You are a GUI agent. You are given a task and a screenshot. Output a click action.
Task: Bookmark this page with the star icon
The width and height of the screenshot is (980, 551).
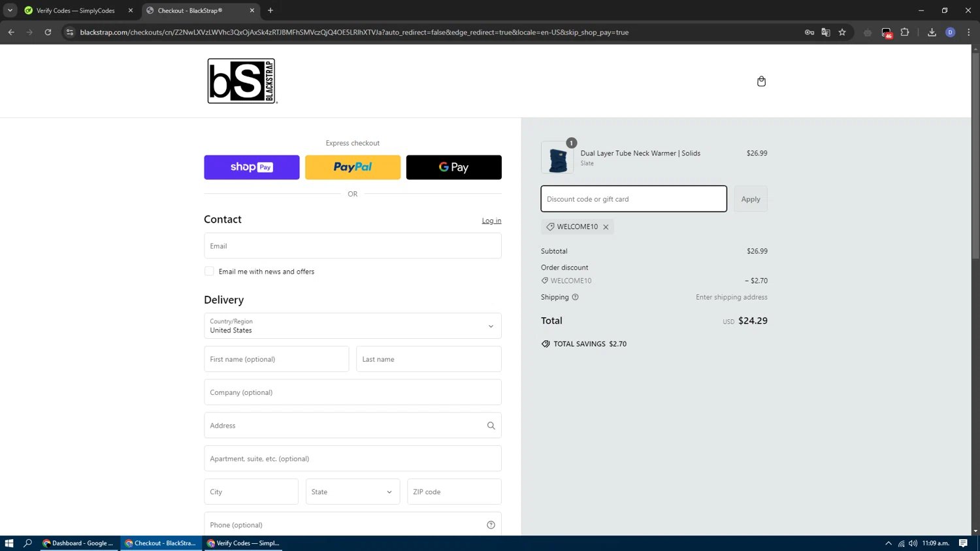[842, 32]
